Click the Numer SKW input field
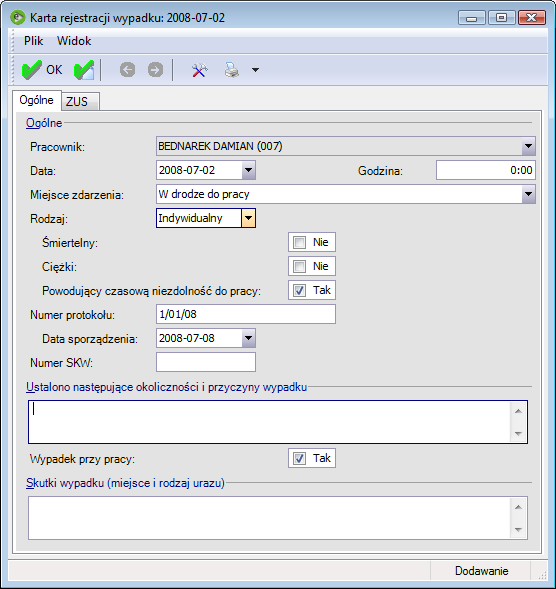The height and width of the screenshot is (589, 556). [206, 362]
